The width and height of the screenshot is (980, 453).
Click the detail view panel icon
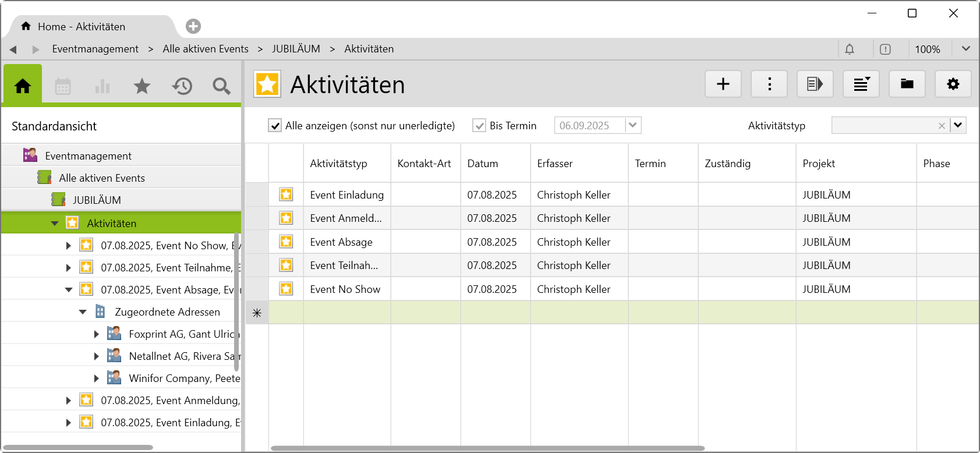click(815, 84)
